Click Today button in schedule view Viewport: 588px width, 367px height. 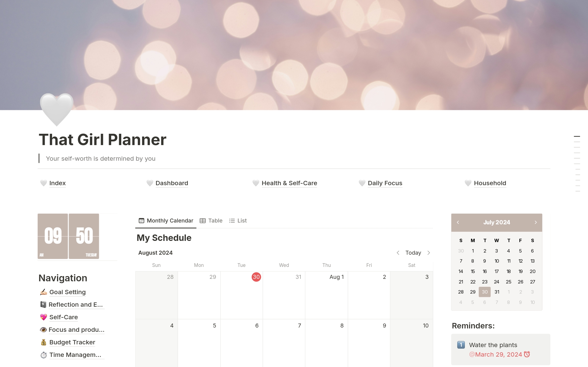pyautogui.click(x=413, y=253)
